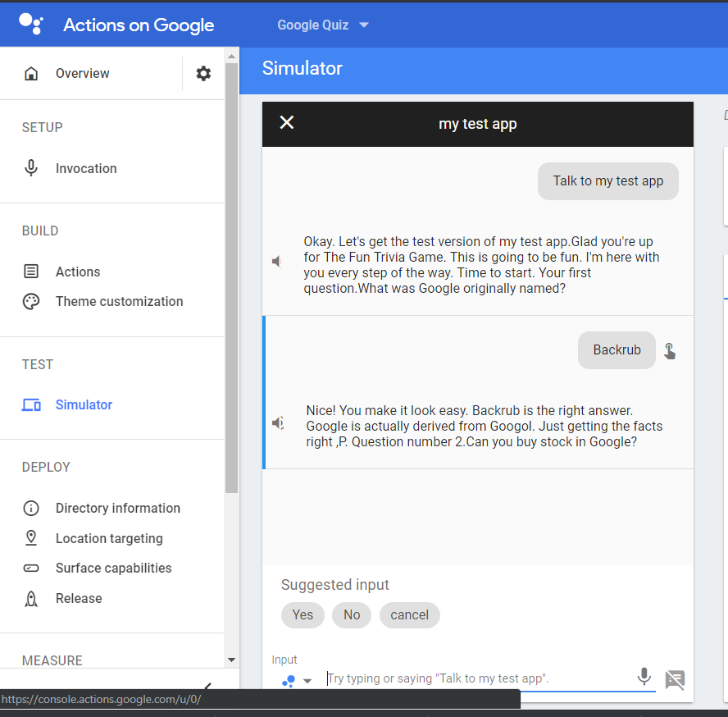Click the home icon beside Overview
The image size is (728, 717).
(31, 73)
